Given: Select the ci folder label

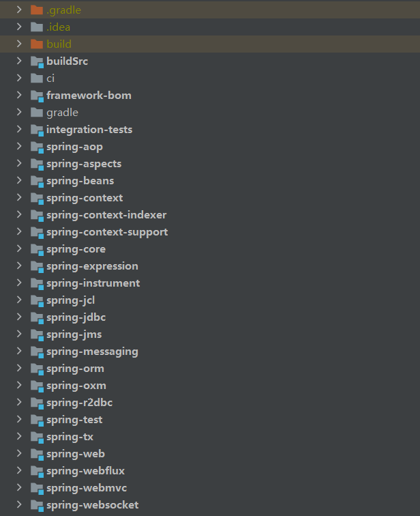Looking at the screenshot, I should [50, 78].
